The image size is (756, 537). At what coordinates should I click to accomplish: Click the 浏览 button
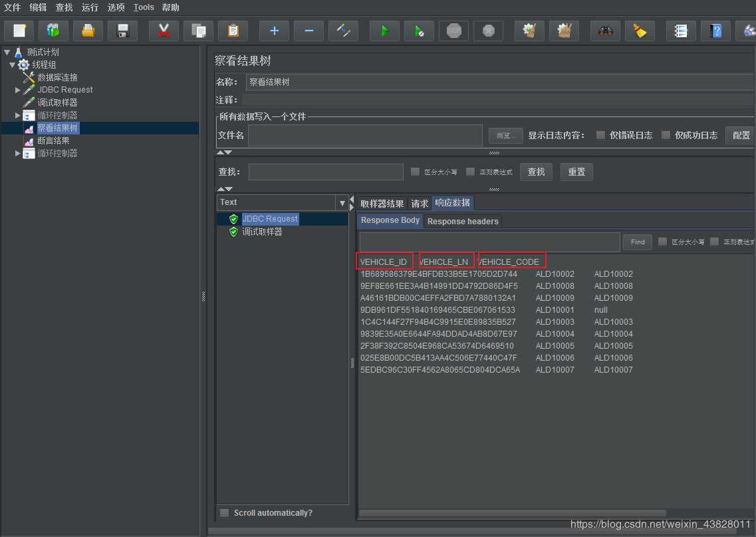click(x=506, y=136)
